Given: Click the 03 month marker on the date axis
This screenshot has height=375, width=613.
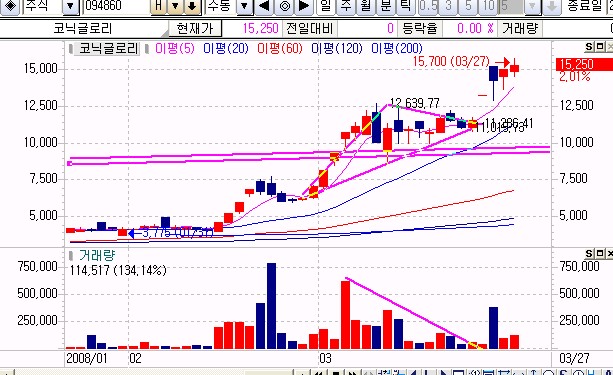Looking at the screenshot, I should (325, 358).
